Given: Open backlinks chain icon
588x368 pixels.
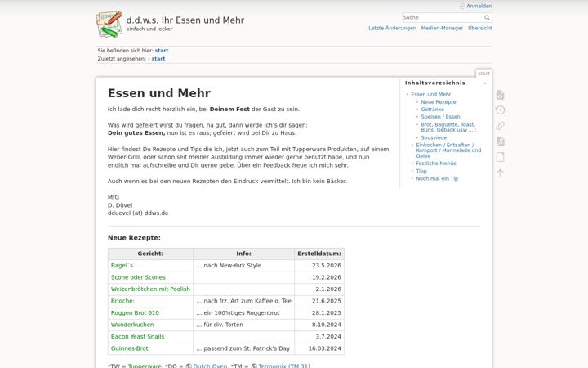Looking at the screenshot, I should 500,126.
